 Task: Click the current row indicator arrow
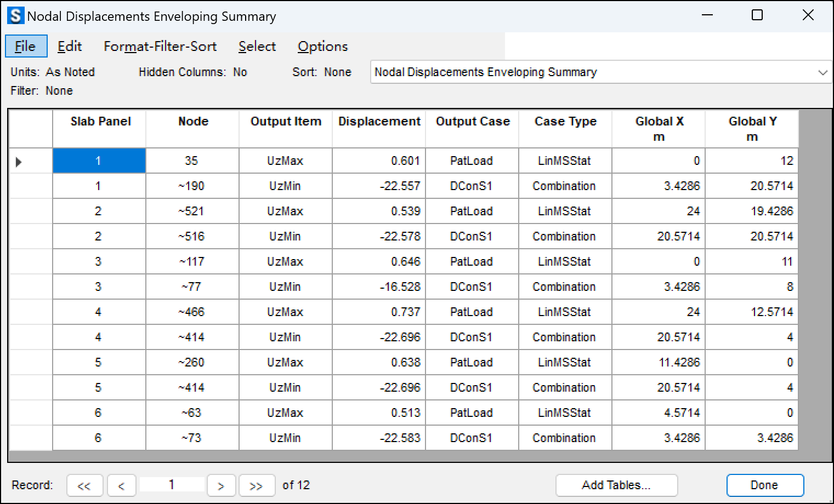pos(19,162)
